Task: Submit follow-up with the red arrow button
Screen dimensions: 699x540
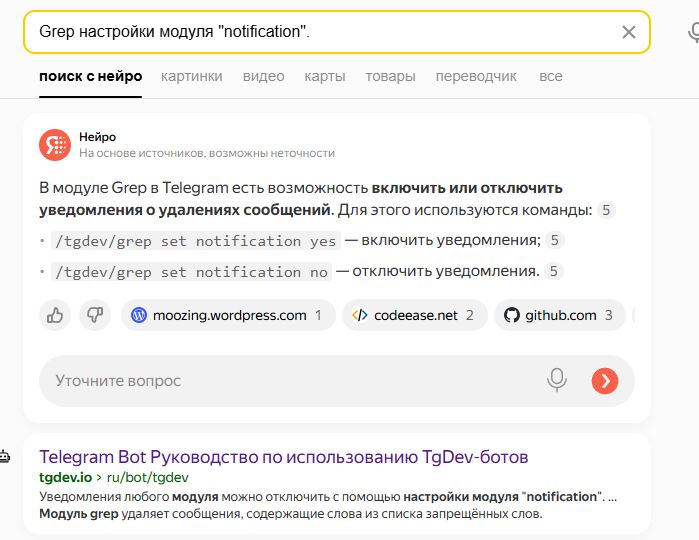Action: coord(604,380)
